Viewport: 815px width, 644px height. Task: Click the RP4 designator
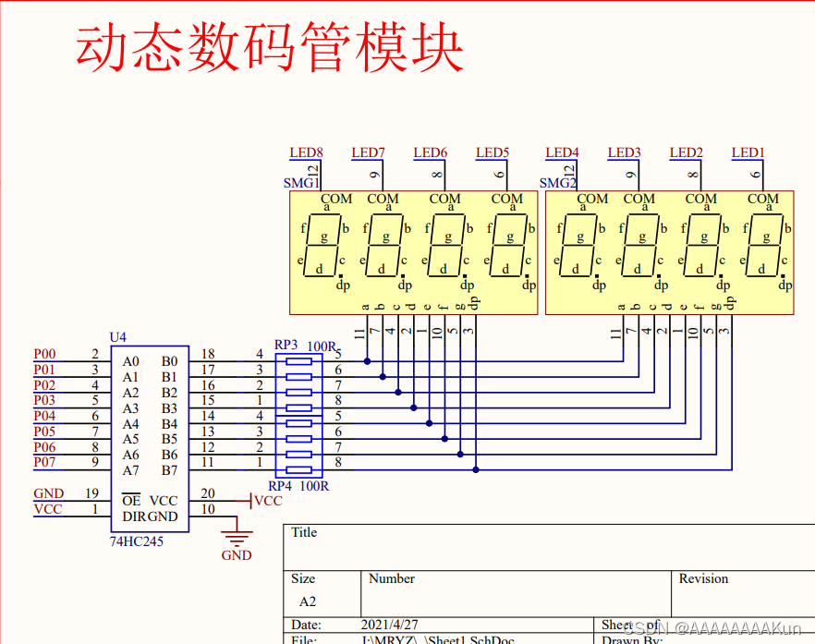coord(280,486)
